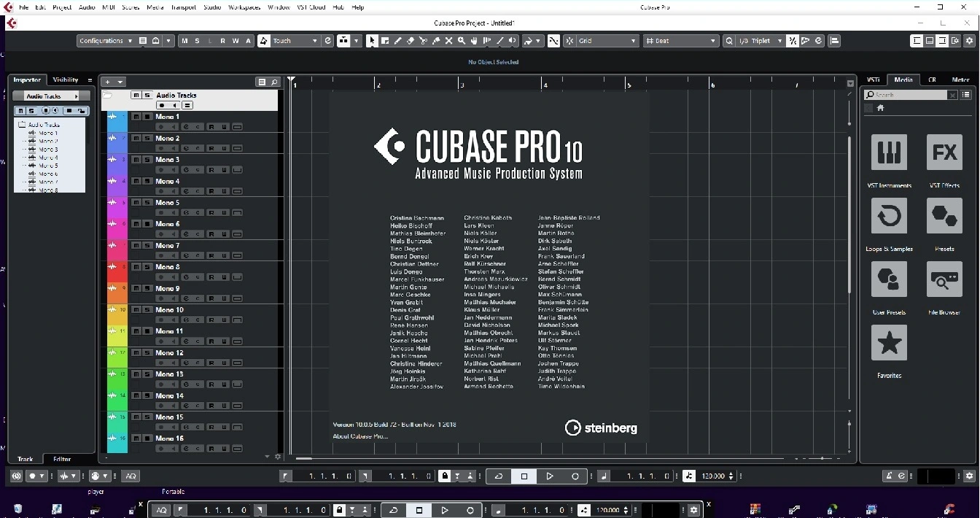This screenshot has height=518, width=980.
Task: Open the VST Instruments tile
Action: (x=889, y=152)
